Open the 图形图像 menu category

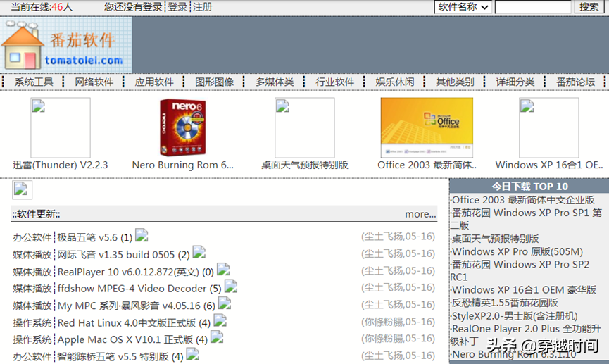click(x=215, y=82)
